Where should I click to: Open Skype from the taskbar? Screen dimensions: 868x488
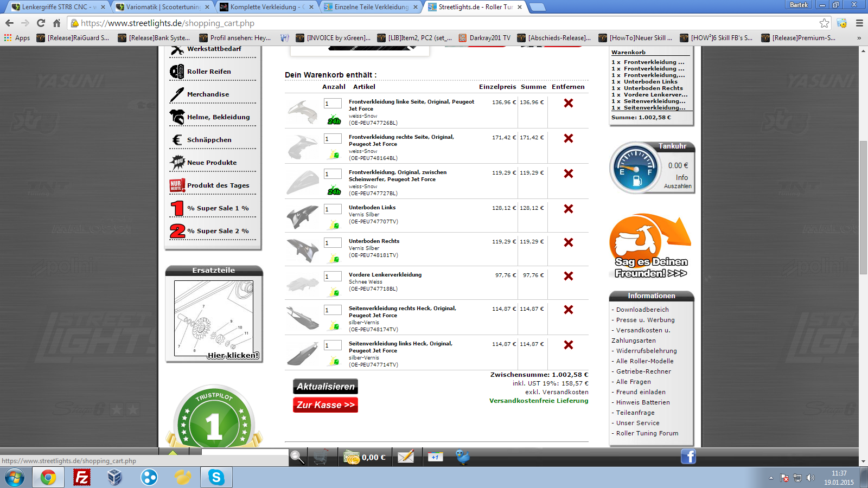(x=216, y=477)
